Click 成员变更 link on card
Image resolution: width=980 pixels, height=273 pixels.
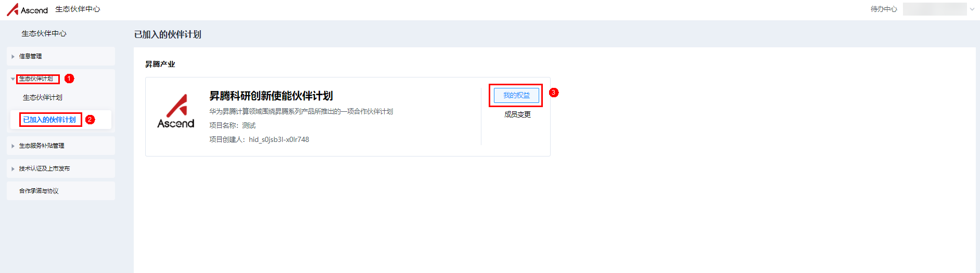pyautogui.click(x=517, y=114)
